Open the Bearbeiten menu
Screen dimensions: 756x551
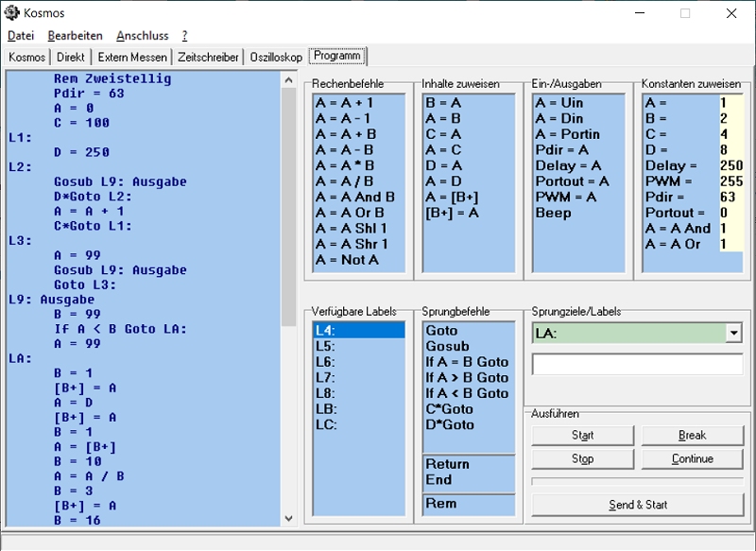(75, 35)
